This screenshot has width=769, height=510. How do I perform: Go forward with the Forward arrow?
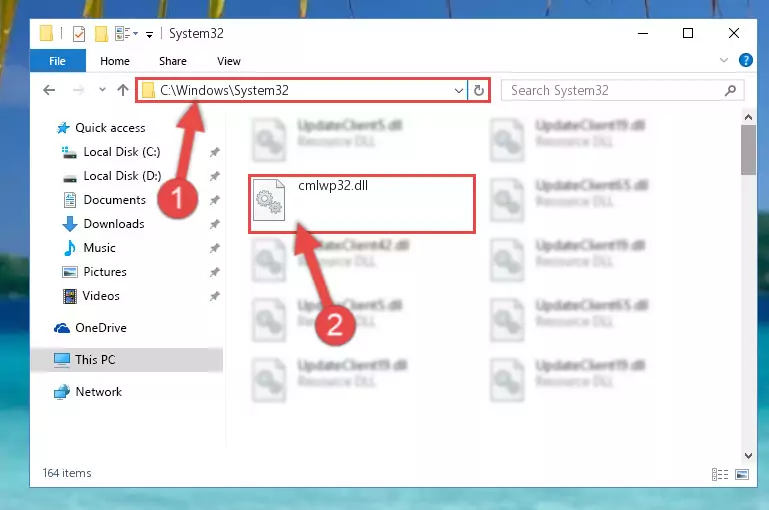click(x=78, y=90)
